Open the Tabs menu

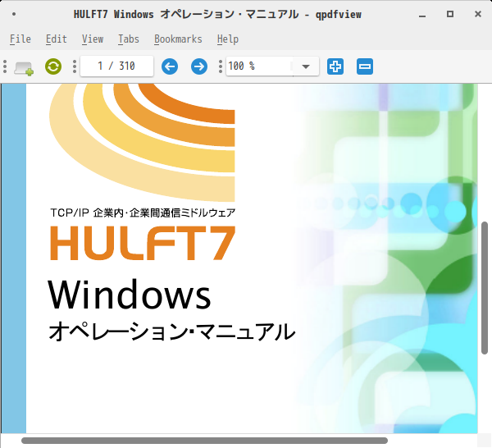129,39
